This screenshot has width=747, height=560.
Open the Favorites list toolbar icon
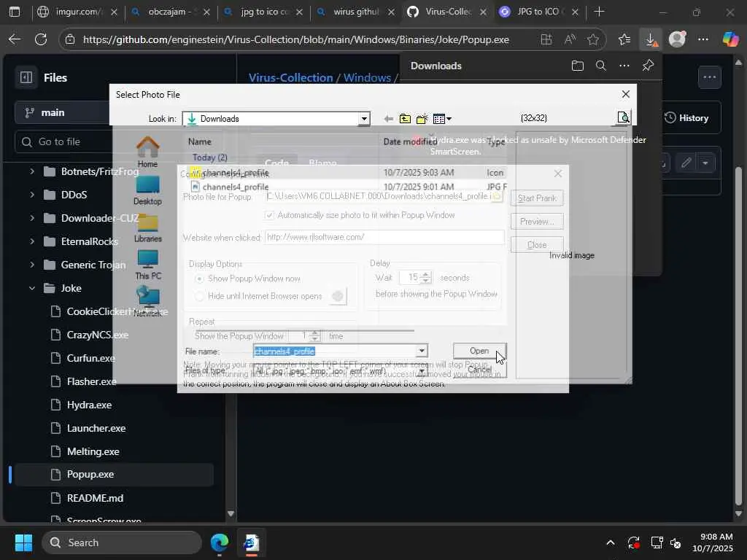[624, 39]
